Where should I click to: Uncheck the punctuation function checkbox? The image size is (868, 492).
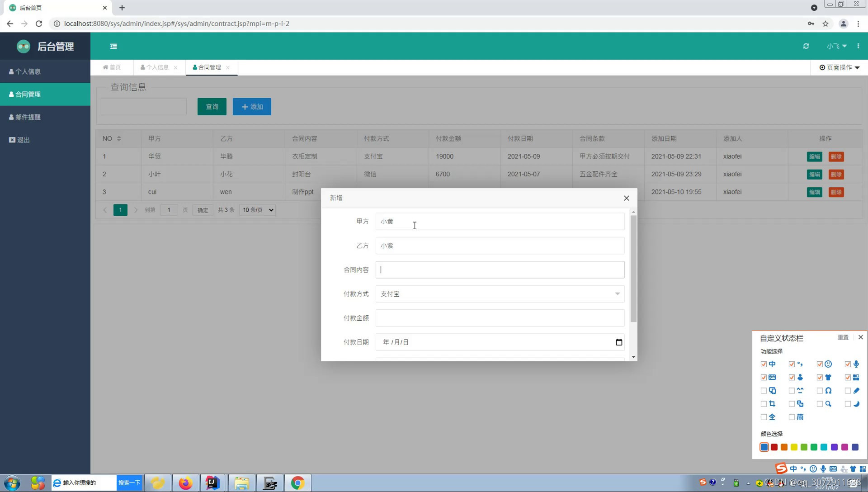point(792,364)
